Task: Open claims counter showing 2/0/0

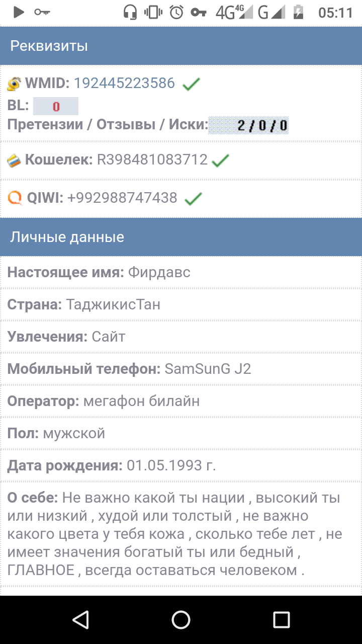Action: click(x=249, y=125)
